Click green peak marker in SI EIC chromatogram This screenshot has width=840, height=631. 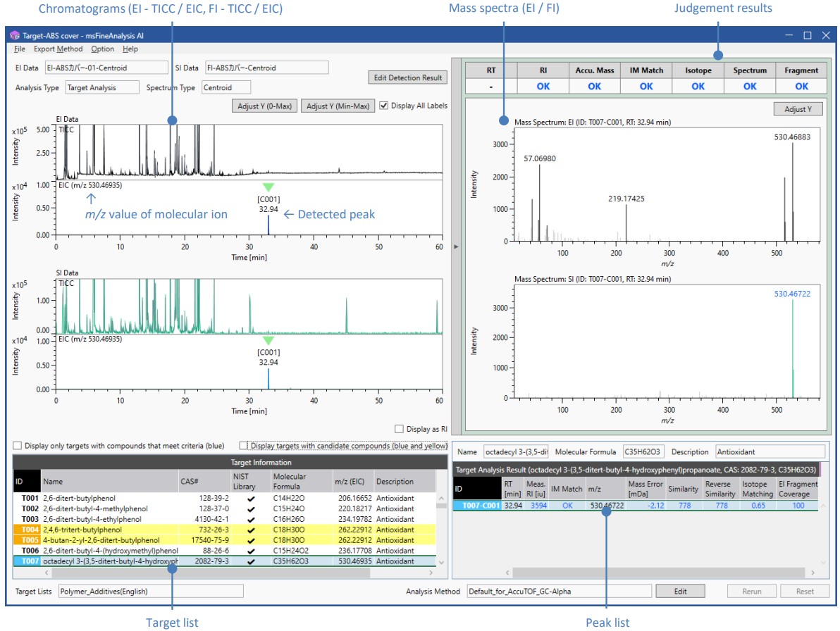pos(268,341)
